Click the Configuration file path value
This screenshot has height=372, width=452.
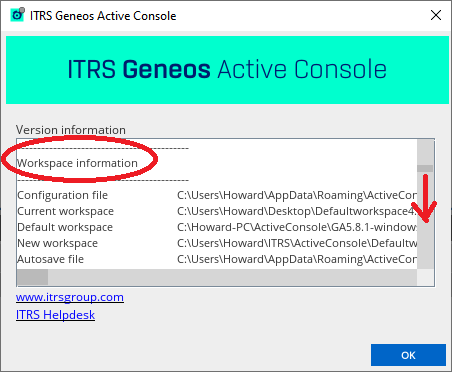[297, 195]
